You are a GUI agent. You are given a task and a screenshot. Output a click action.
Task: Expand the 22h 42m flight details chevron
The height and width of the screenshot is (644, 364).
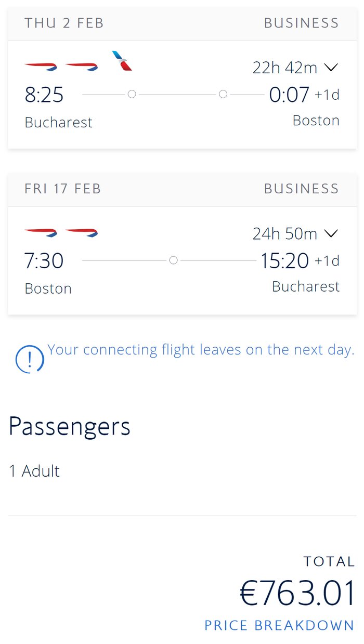[x=331, y=68]
